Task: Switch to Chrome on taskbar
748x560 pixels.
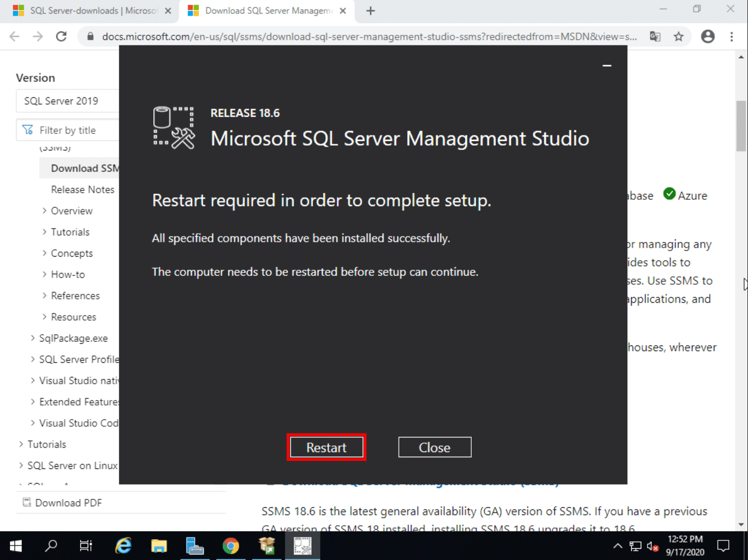Action: [x=230, y=545]
